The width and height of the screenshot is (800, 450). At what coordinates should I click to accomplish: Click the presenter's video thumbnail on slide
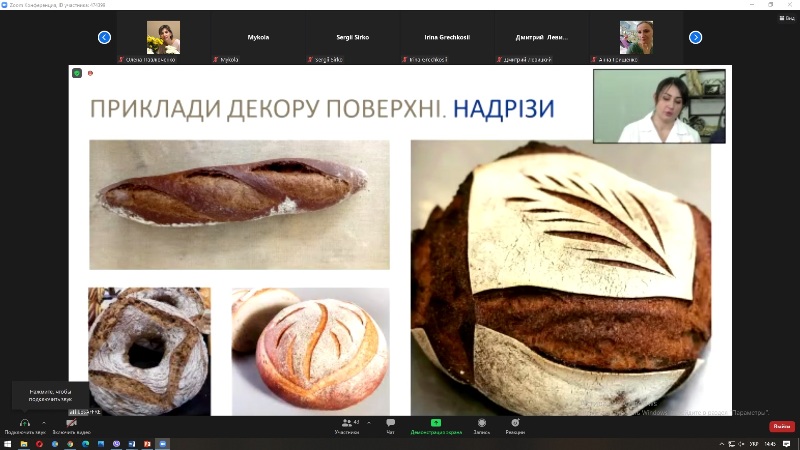coord(658,106)
